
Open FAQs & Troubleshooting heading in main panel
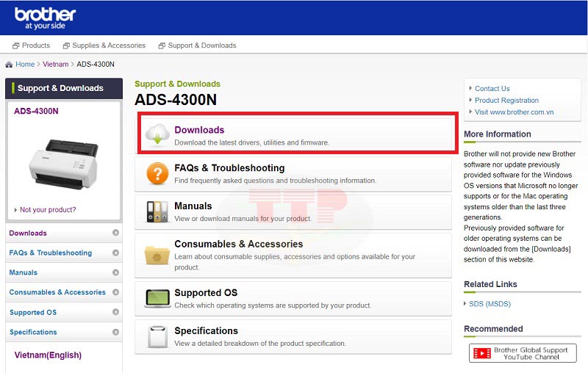coord(229,167)
